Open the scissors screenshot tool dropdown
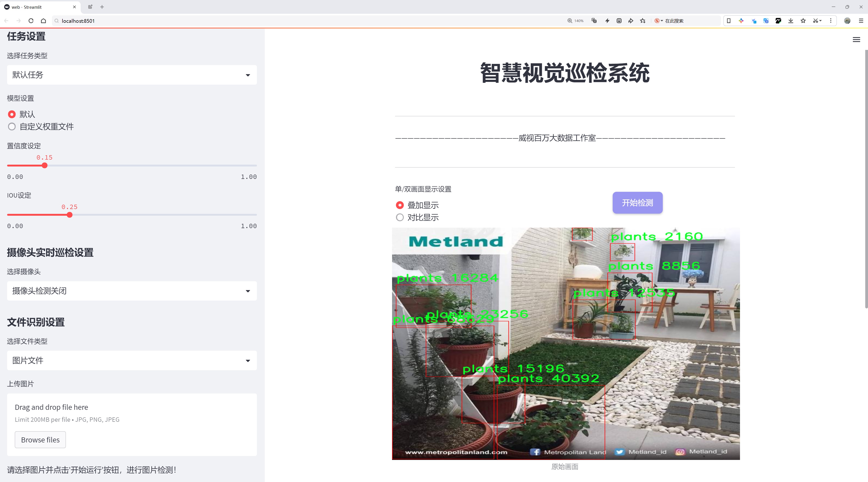 point(817,20)
